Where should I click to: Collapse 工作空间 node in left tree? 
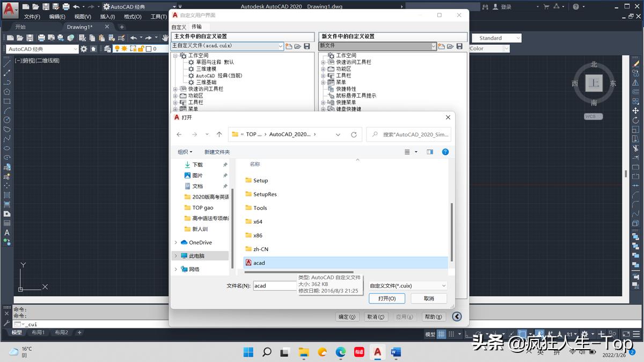pos(175,56)
